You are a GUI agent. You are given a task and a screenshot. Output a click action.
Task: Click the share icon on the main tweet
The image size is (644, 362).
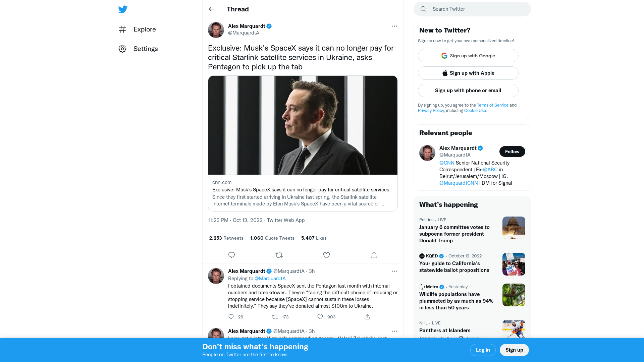[374, 255]
